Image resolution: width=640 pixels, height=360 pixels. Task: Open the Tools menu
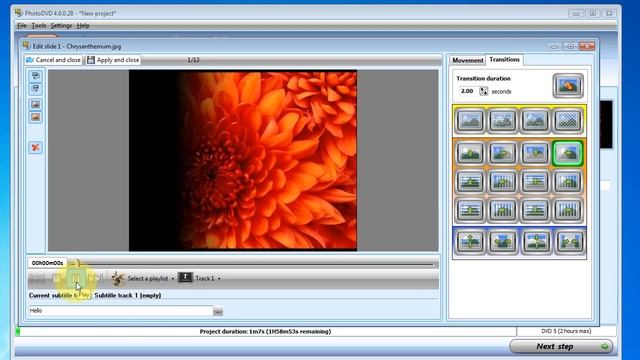(x=39, y=25)
